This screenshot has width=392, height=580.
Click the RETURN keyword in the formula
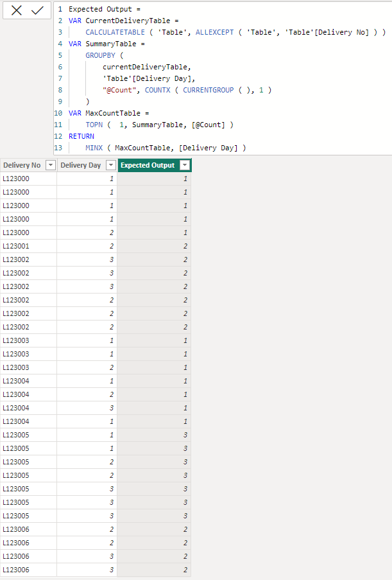click(x=81, y=136)
